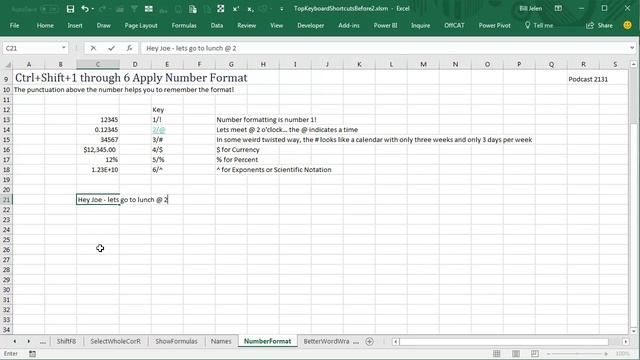Apply Subscript from Quick Access Toolbar

(251, 9)
